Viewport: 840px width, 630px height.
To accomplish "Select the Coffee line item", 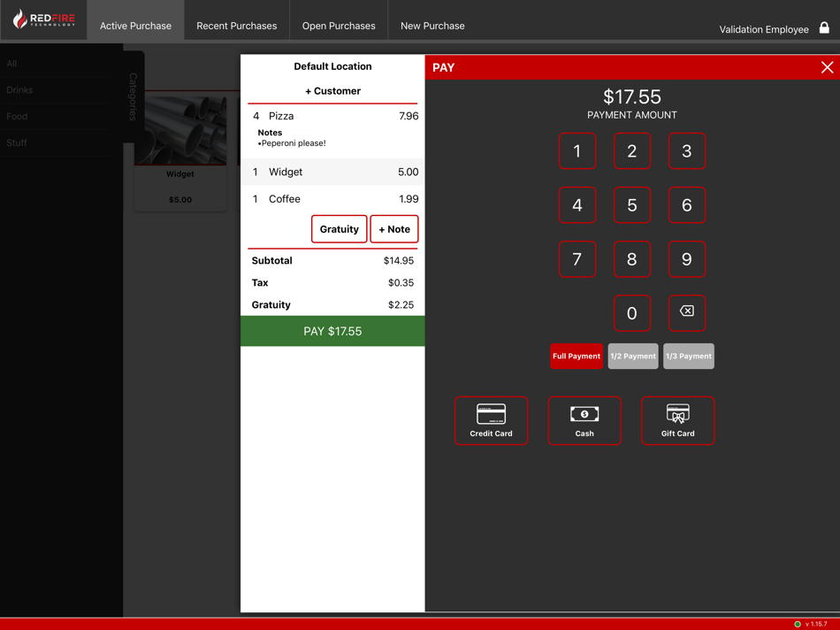I will (332, 199).
